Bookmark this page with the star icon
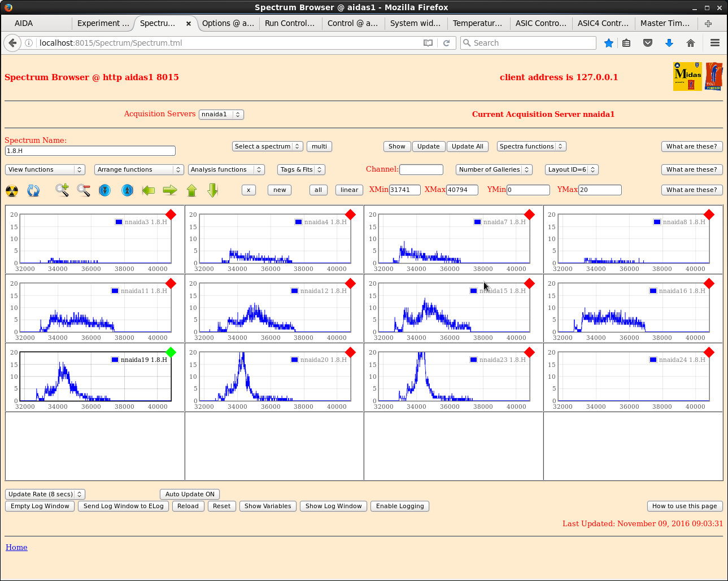Image resolution: width=728 pixels, height=581 pixels. 609,43
